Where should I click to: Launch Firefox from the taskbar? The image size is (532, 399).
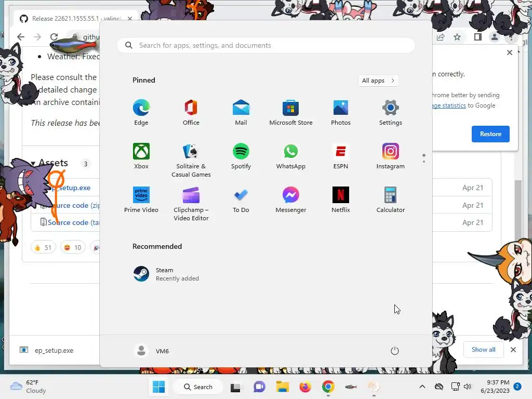305,387
